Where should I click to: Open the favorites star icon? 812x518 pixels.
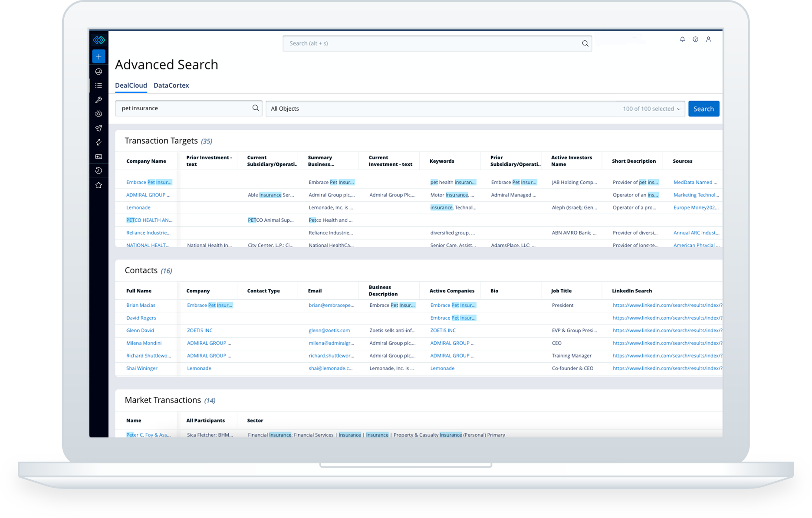click(99, 185)
